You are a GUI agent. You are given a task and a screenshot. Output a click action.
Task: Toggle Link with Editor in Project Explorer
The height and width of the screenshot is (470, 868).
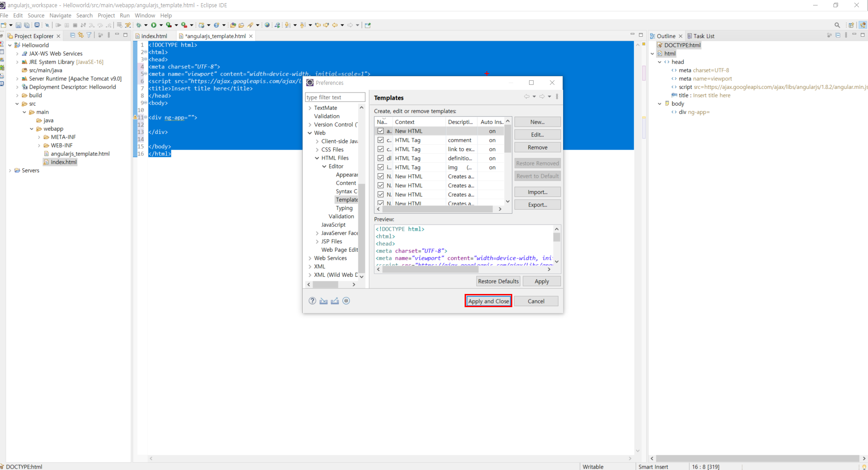tap(81, 35)
